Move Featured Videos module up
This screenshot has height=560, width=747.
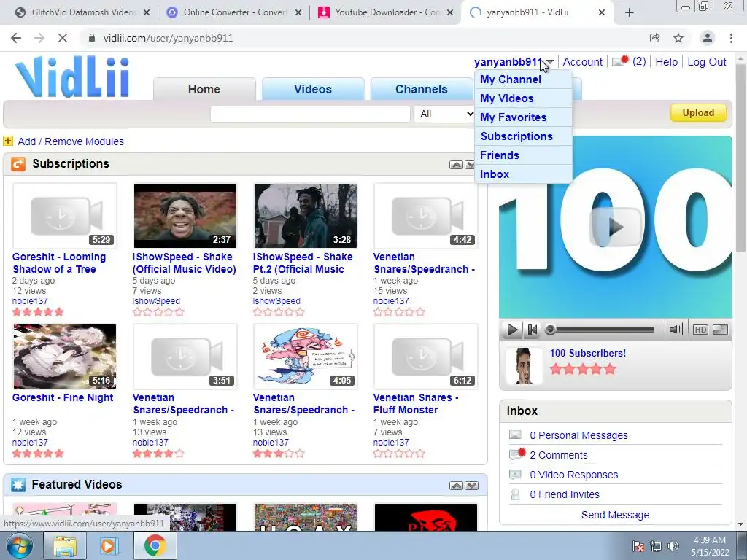[x=456, y=486]
